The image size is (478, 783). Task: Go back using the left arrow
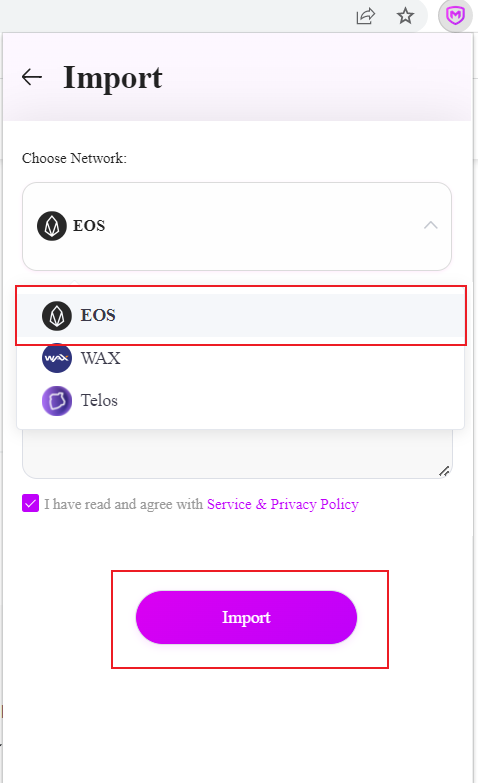point(32,77)
